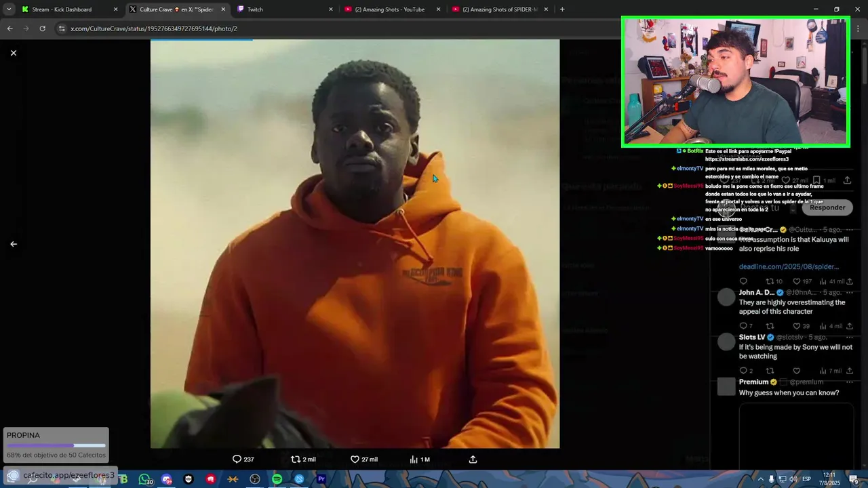The image size is (868, 488).
Task: Repost using the 2 mil retweet icon
Action: tap(303, 460)
